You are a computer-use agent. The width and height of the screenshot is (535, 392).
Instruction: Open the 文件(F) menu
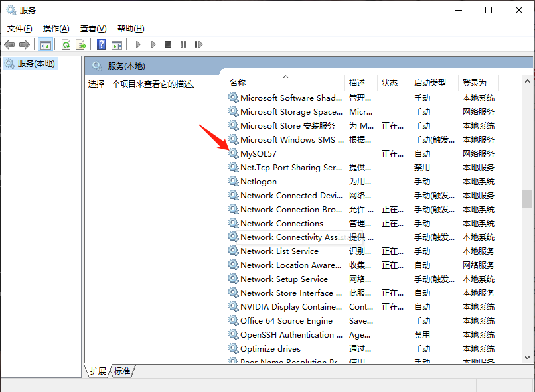pyautogui.click(x=20, y=29)
